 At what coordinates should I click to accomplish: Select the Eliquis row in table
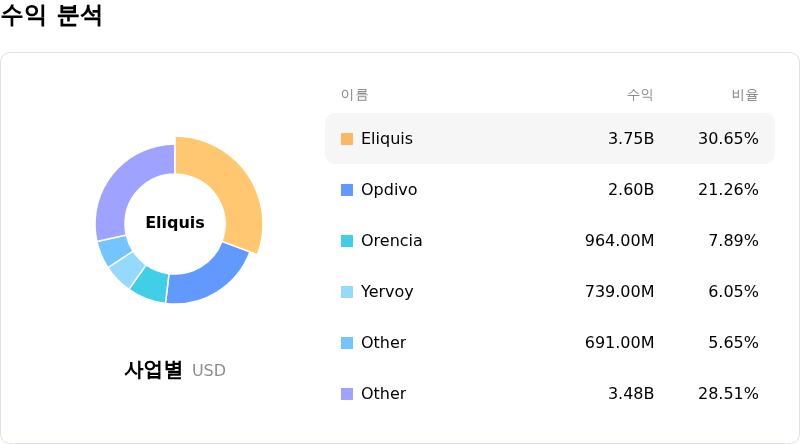pos(549,139)
